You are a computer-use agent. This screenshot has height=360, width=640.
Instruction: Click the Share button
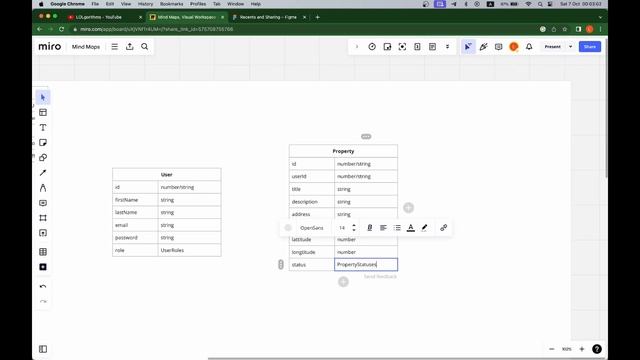coord(590,47)
